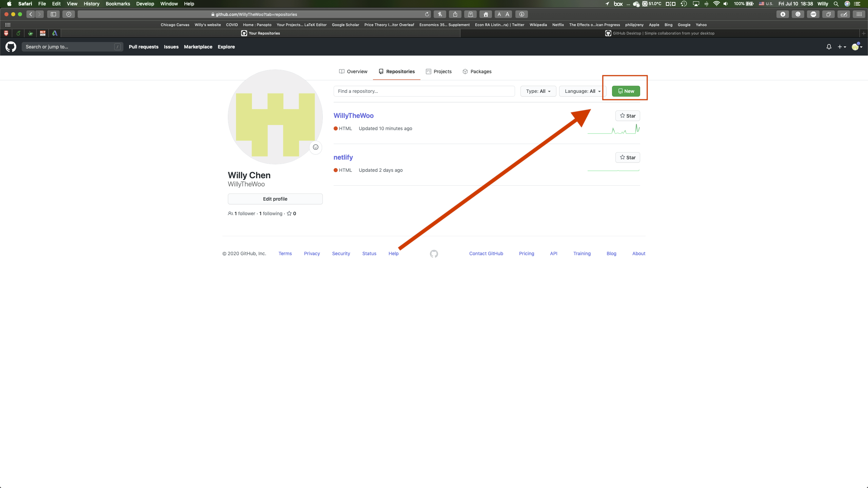Image resolution: width=868 pixels, height=488 pixels.
Task: Go back with Safari's back arrow
Action: (x=31, y=14)
